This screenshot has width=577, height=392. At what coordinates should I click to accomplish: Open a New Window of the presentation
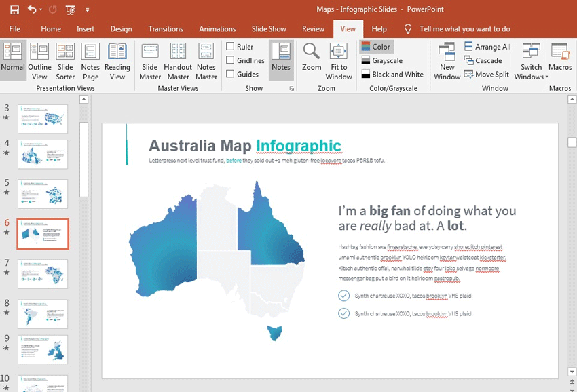point(447,61)
